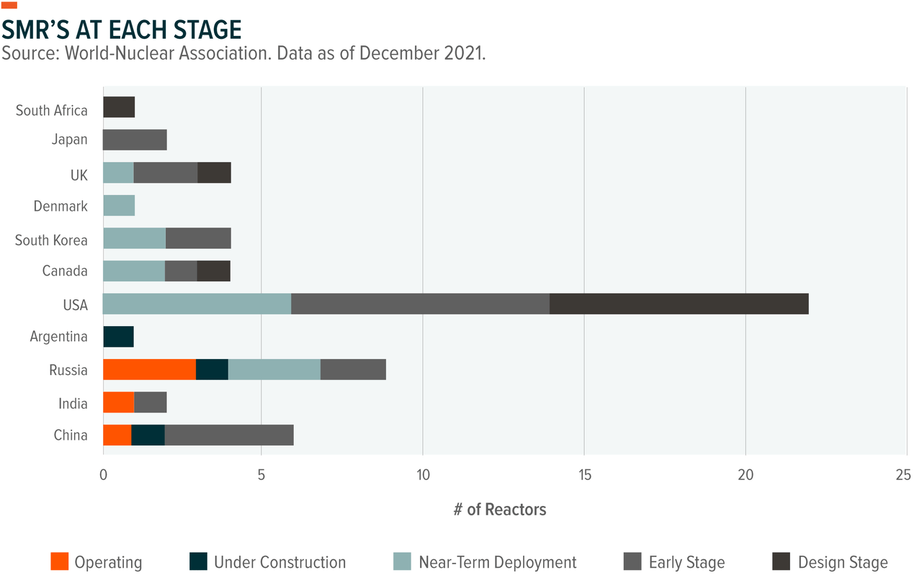Click the x-axis tick label '10'
The height and width of the screenshot is (588, 922).
[x=423, y=475]
